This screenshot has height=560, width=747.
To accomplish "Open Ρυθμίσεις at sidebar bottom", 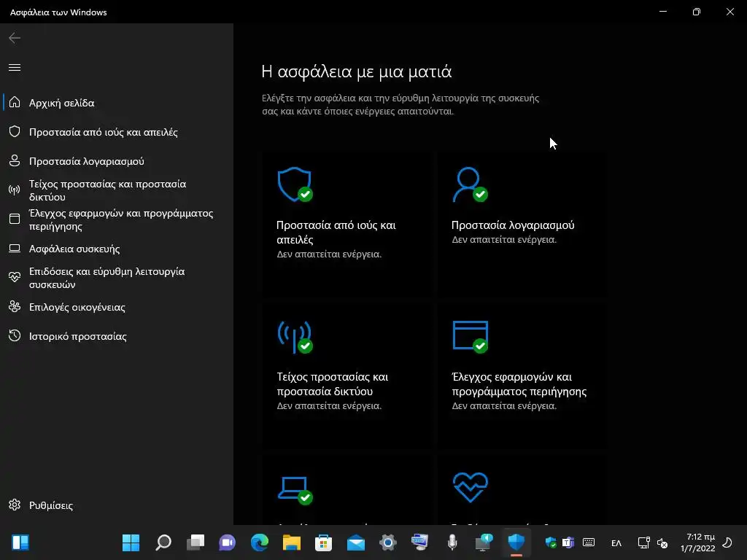I will 117,505.
